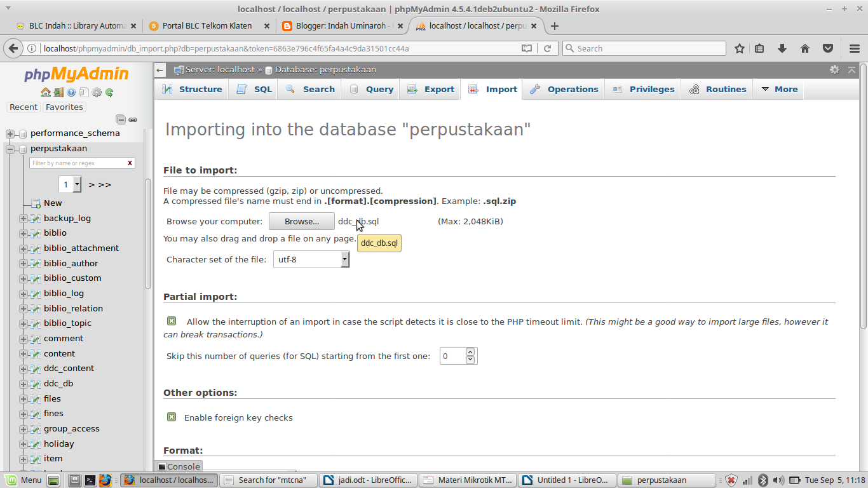Reload navigation panel with green arrow

[109, 92]
